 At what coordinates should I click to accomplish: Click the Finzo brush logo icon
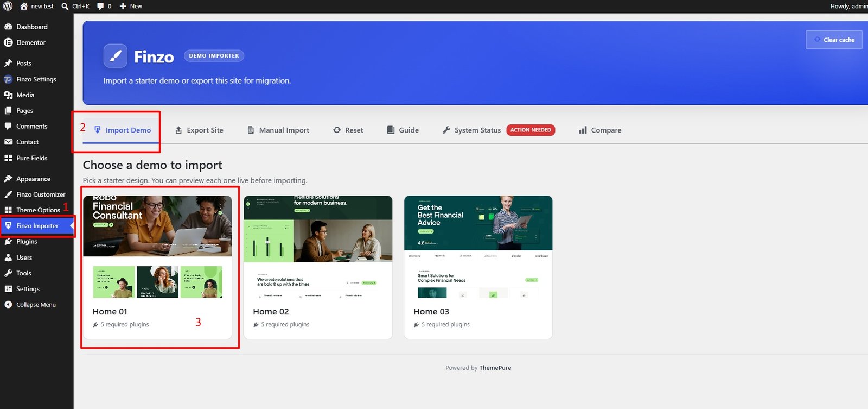116,56
